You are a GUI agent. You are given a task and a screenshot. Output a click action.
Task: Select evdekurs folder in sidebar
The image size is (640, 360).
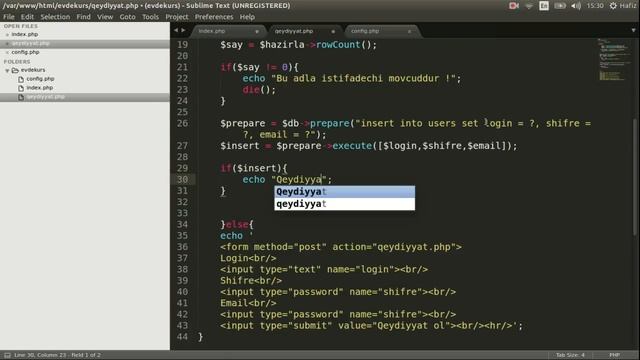click(33, 70)
